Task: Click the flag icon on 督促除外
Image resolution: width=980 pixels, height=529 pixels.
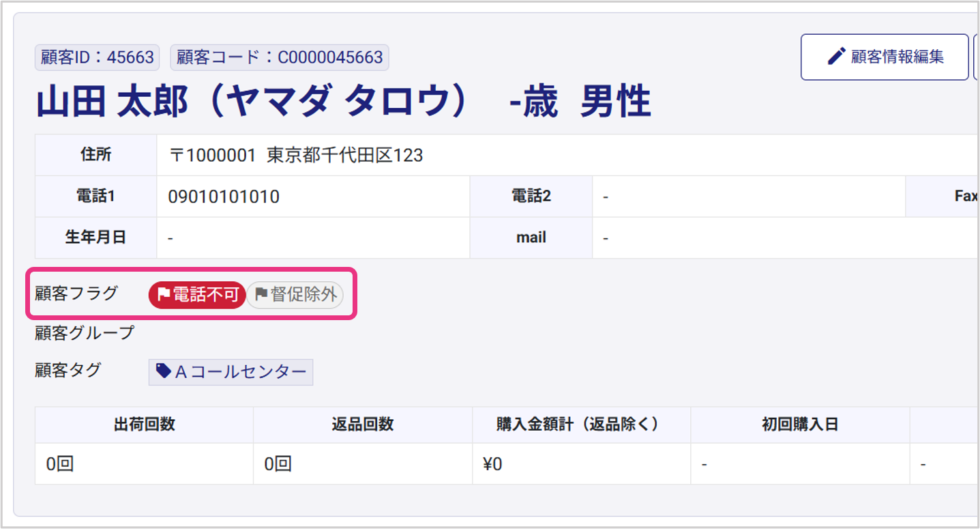Action: 261,295
